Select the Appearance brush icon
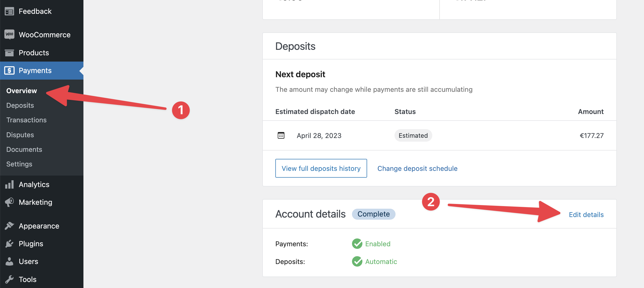The image size is (644, 288). tap(9, 225)
